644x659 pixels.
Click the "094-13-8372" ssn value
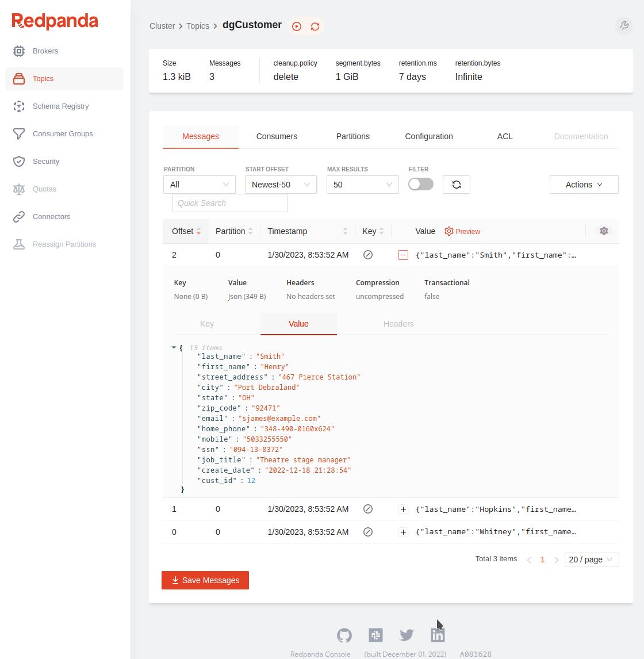[256, 450]
